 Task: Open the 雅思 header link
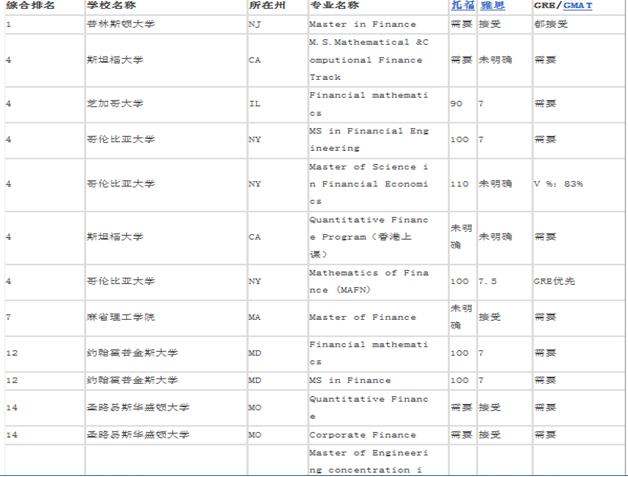[490, 6]
